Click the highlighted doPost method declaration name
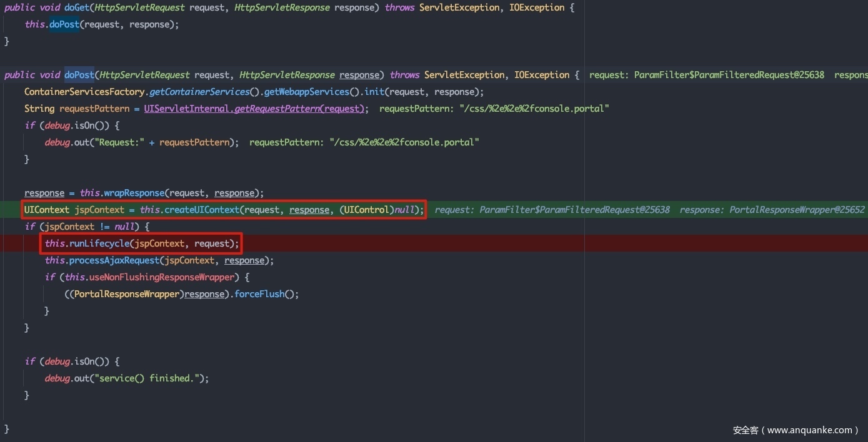 coord(79,75)
